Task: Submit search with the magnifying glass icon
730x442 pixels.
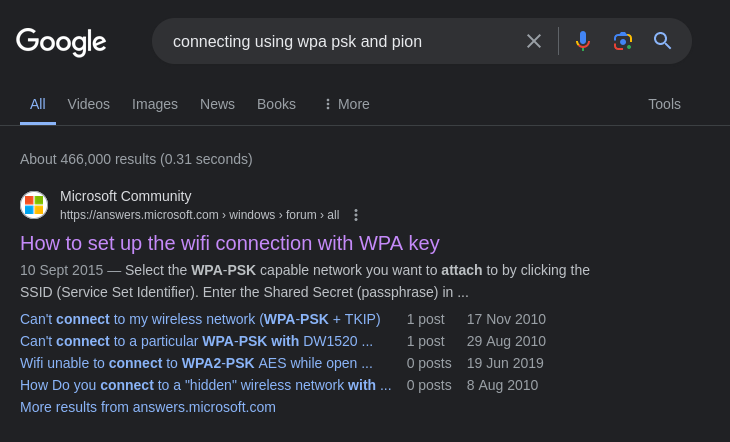Action: [662, 41]
